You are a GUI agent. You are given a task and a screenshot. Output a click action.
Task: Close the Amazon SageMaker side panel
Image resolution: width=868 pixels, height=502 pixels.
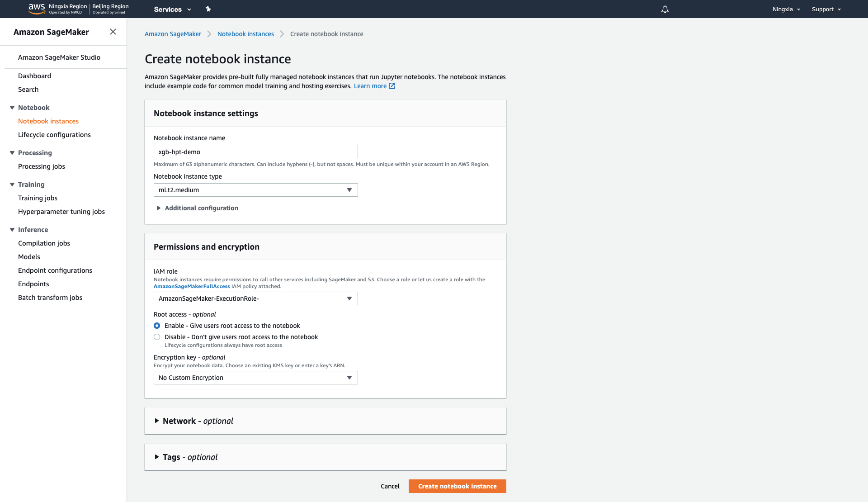[x=113, y=32]
